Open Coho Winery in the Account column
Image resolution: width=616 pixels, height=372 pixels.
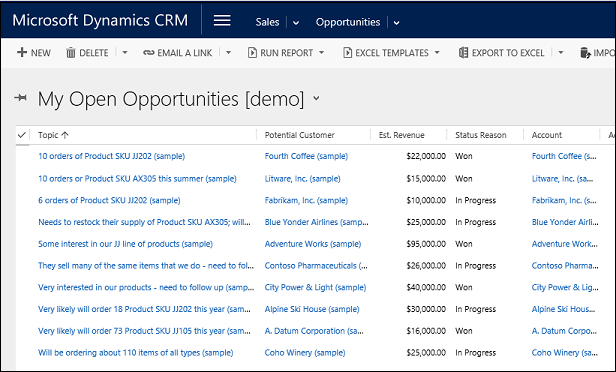pos(565,353)
